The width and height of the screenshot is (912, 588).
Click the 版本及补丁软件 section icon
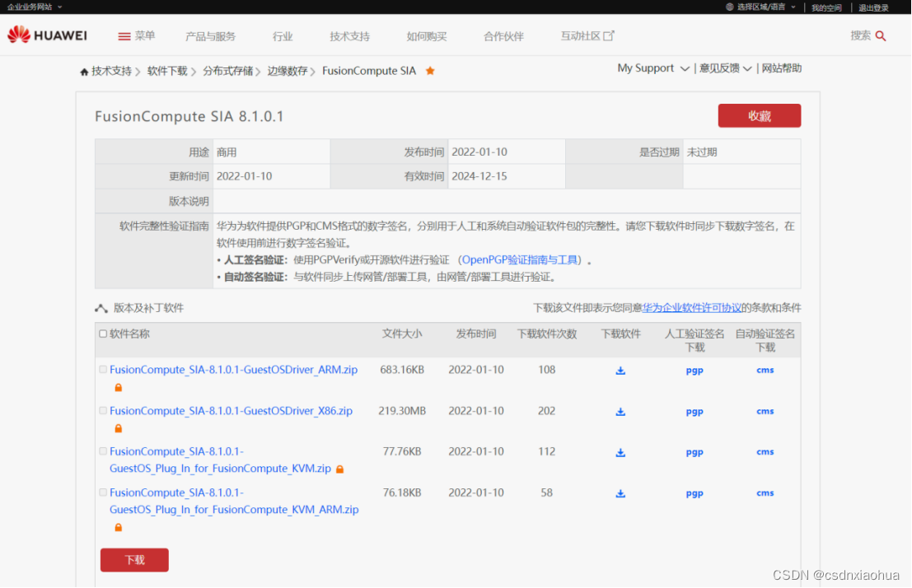pyautogui.click(x=101, y=308)
